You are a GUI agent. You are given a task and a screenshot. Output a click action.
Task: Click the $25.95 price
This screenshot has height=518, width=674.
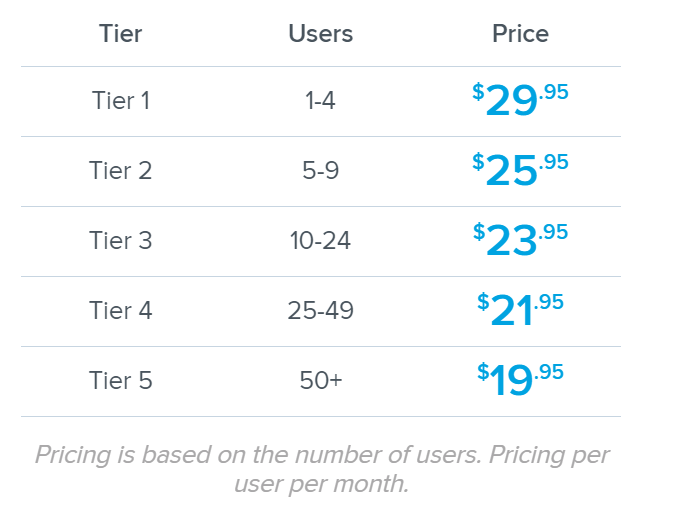point(520,170)
